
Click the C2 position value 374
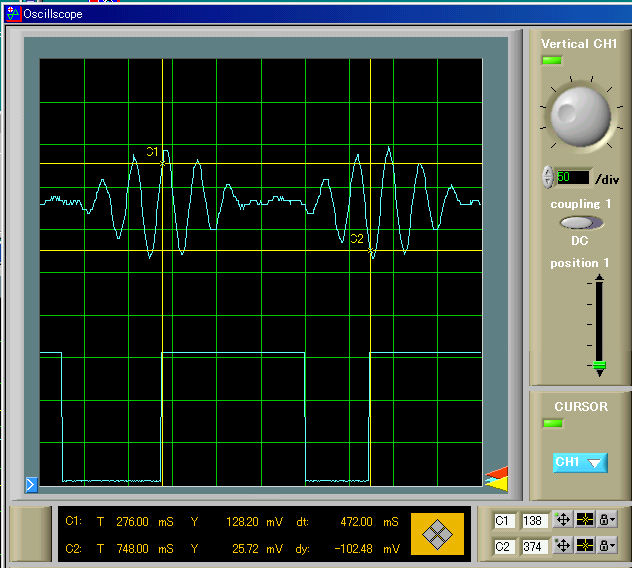[x=534, y=547]
